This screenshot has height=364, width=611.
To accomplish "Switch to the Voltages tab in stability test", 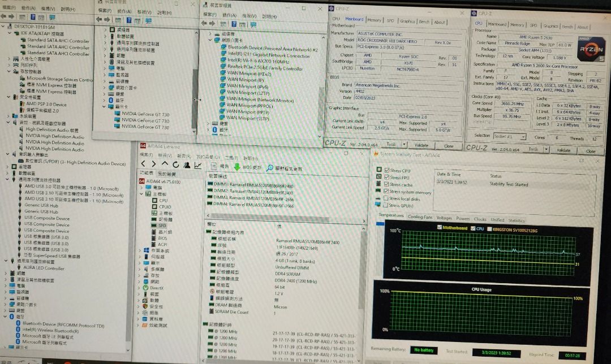I will point(444,218).
